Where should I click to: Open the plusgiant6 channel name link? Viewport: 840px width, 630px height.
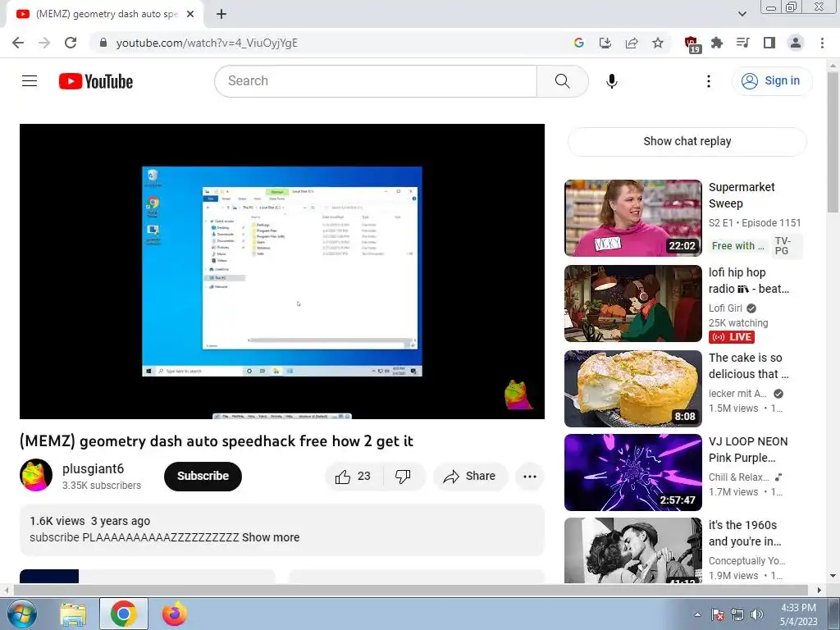tap(94, 468)
